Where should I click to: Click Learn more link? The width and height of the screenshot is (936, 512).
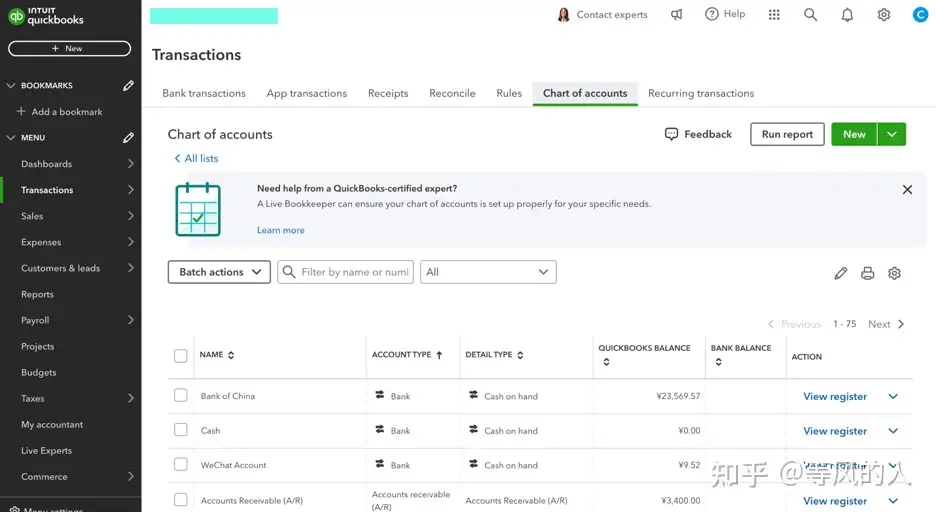click(x=281, y=230)
